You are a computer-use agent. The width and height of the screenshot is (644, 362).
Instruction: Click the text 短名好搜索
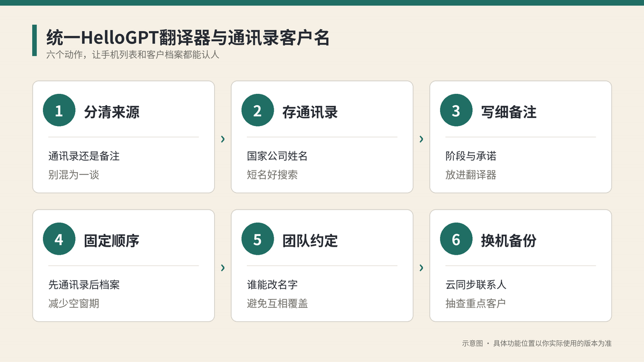(x=272, y=175)
